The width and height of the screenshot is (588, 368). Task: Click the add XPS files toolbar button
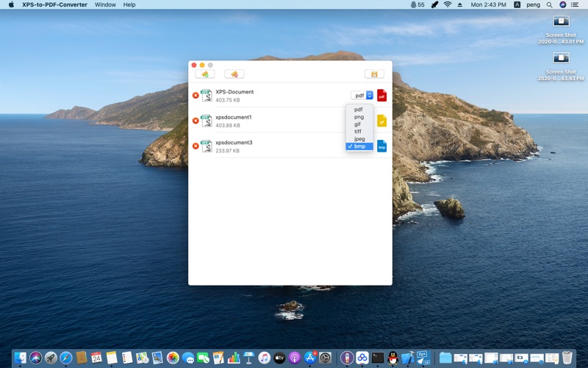(x=205, y=74)
